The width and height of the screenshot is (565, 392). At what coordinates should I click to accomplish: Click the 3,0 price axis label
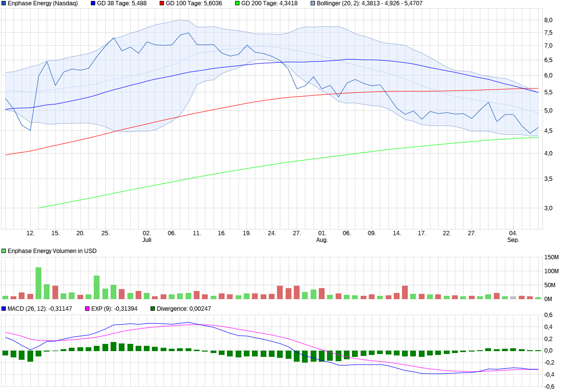pos(548,208)
